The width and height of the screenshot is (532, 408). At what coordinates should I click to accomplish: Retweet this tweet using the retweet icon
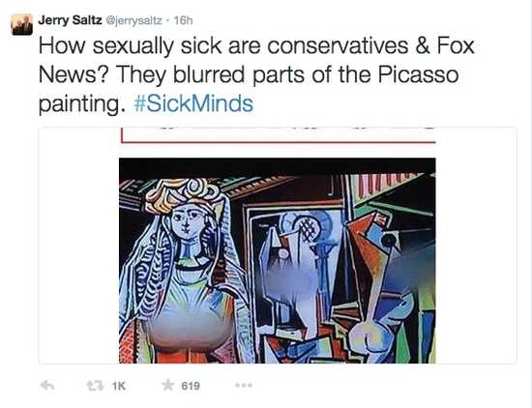tap(95, 386)
